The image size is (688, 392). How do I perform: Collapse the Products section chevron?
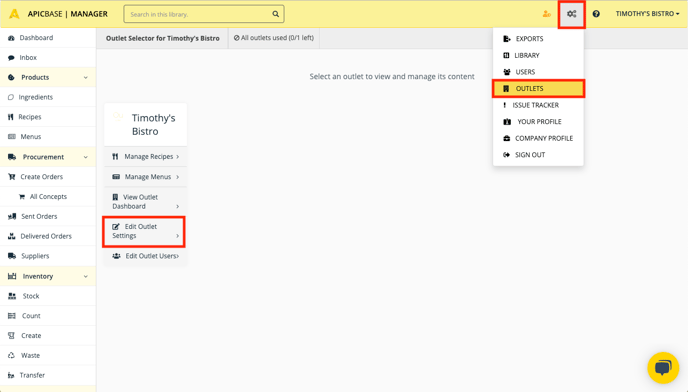[86, 78]
